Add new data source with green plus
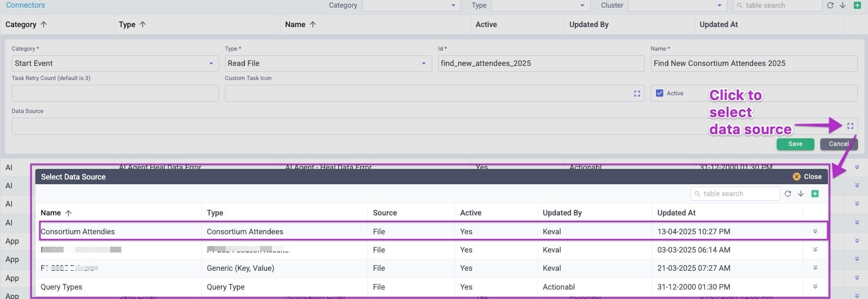The height and width of the screenshot is (299, 868). tap(815, 194)
